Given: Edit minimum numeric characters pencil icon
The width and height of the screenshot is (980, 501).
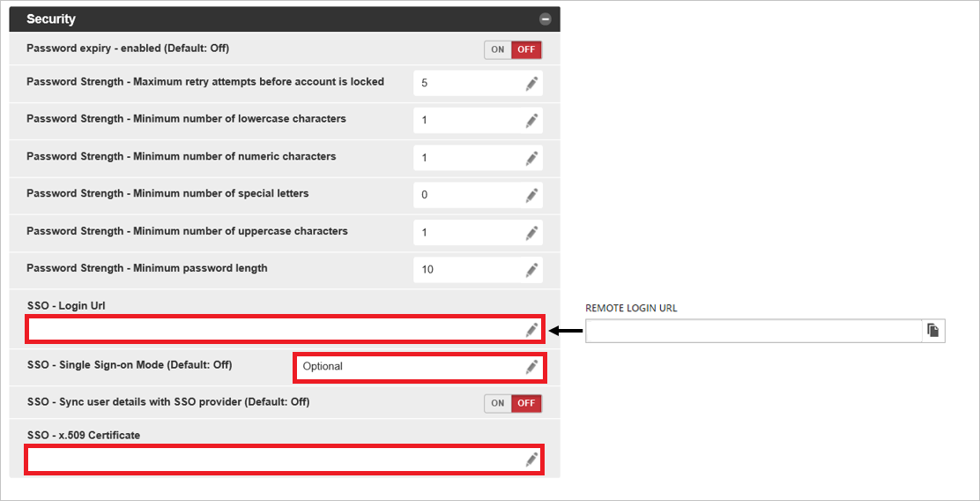Looking at the screenshot, I should point(532,158).
